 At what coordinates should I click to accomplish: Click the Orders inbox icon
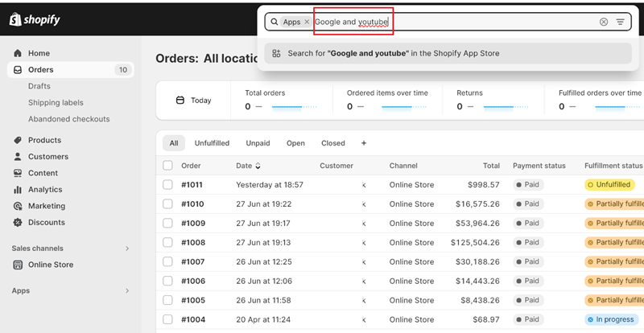pyautogui.click(x=18, y=70)
